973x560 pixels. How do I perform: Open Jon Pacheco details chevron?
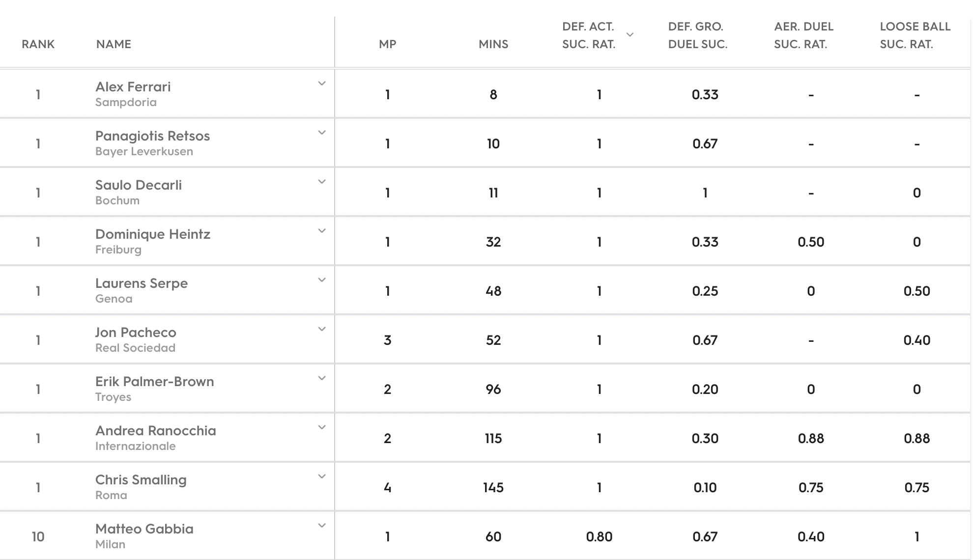(322, 329)
